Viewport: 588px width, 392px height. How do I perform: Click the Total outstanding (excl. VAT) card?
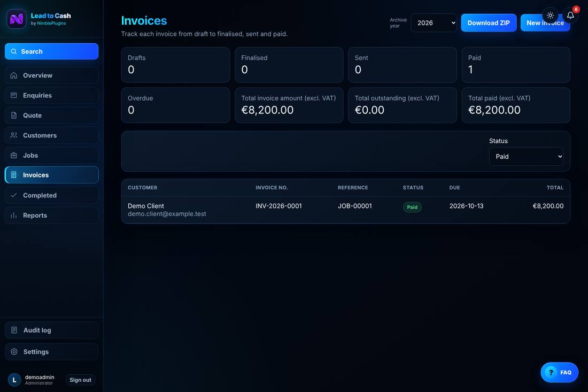tap(403, 105)
